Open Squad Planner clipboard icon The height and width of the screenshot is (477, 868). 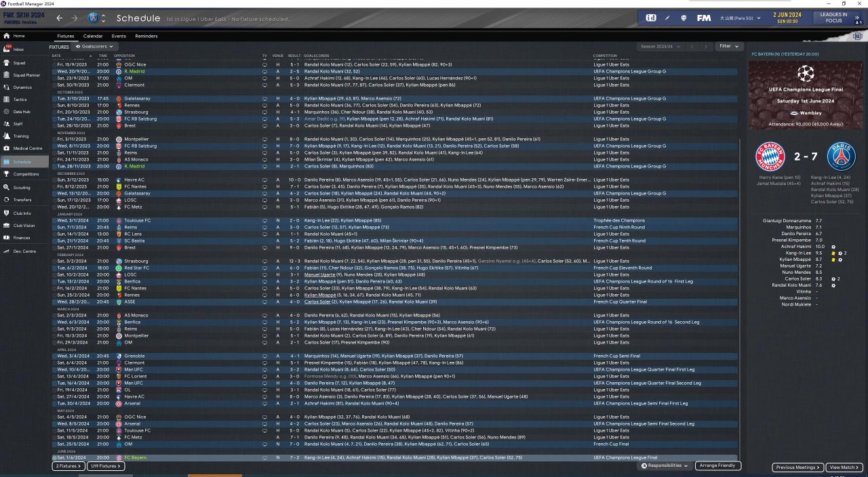pos(6,75)
